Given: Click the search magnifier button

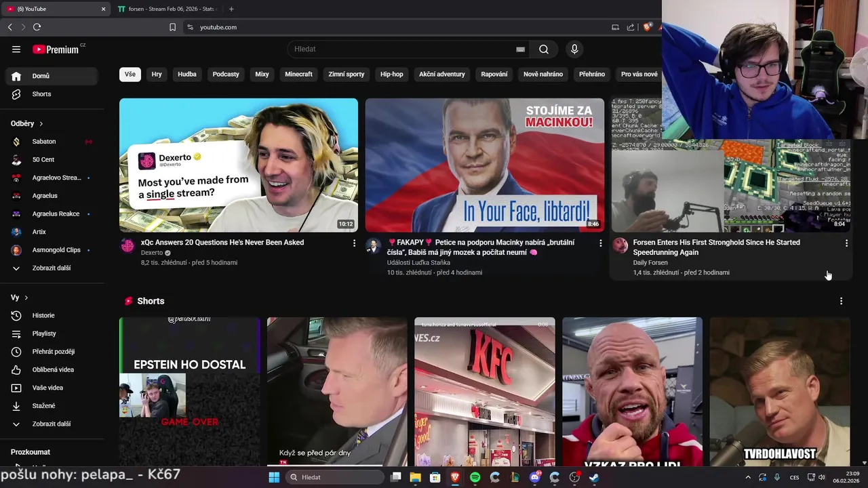Looking at the screenshot, I should click(x=544, y=49).
